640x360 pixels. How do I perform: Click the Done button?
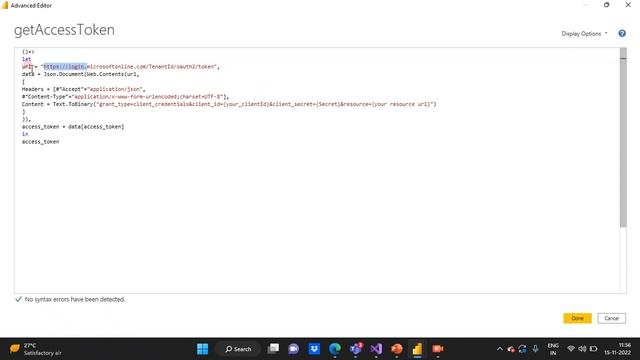[x=577, y=318]
